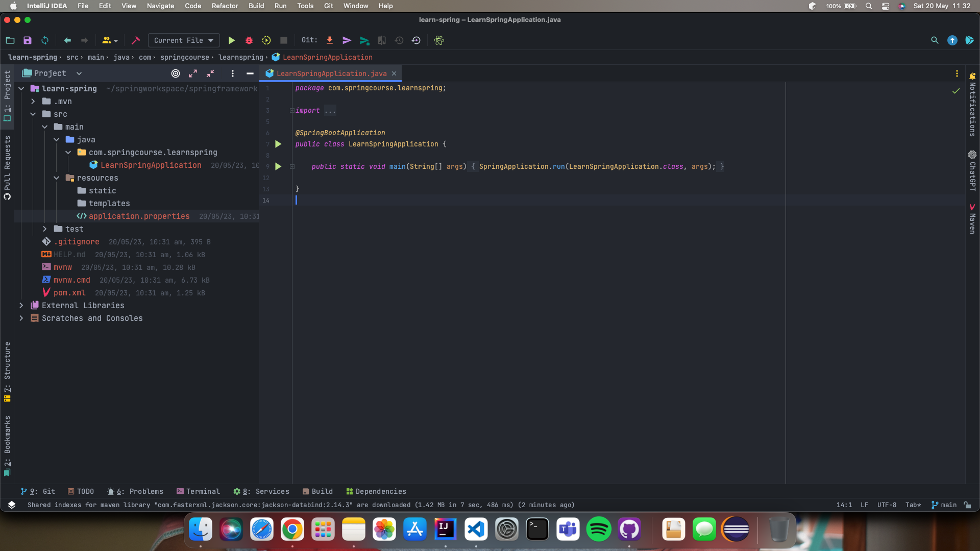
Task: Open Project panel options menu (three dots)
Action: point(233,73)
